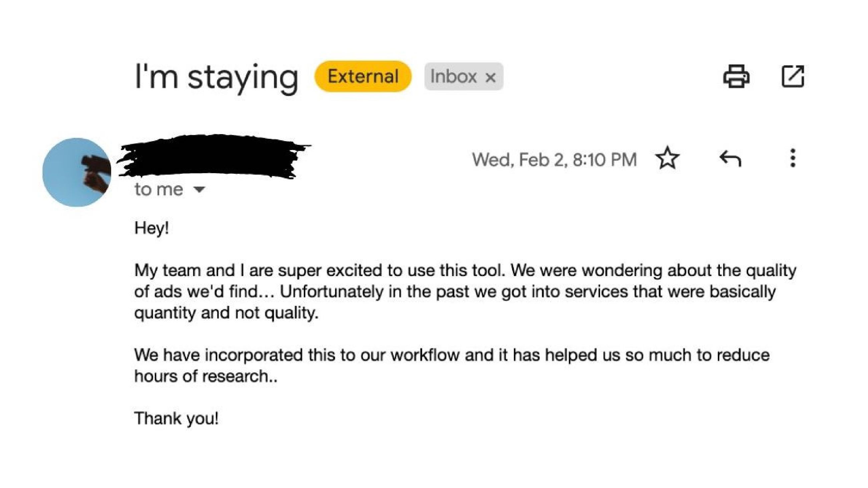Star this email message
This screenshot has width=868, height=488.
[667, 158]
